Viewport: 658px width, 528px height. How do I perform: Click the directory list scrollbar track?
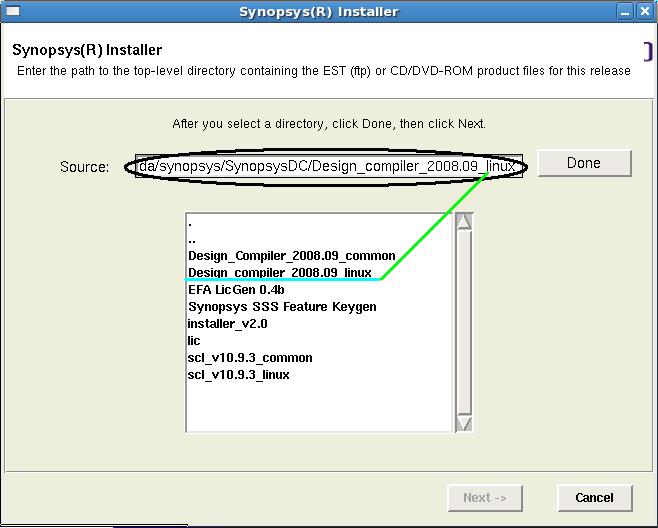[464, 322]
